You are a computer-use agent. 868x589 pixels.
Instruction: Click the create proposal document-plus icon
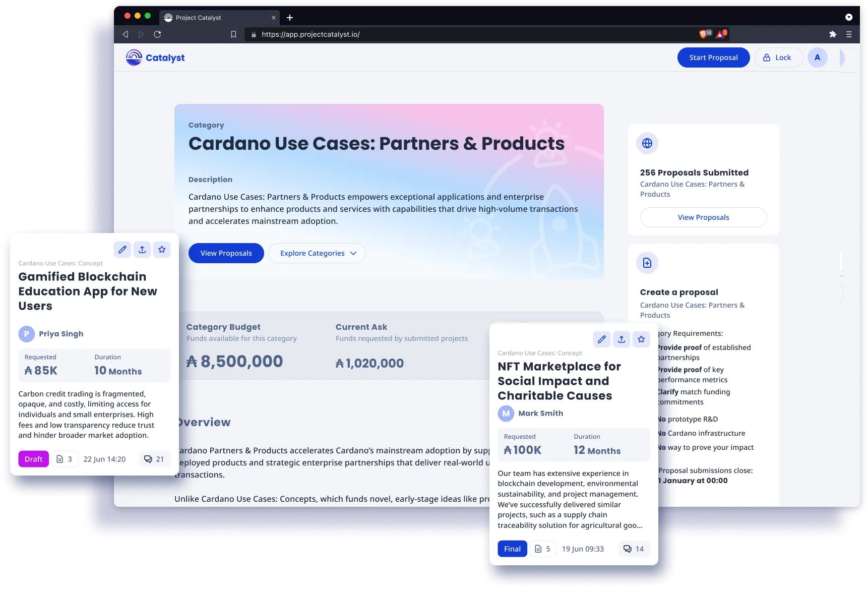(647, 263)
